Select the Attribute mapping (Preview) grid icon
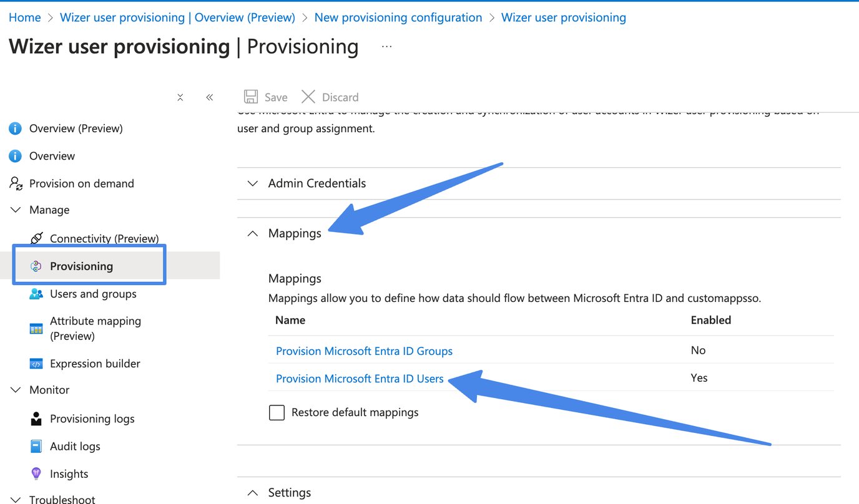 (36, 327)
